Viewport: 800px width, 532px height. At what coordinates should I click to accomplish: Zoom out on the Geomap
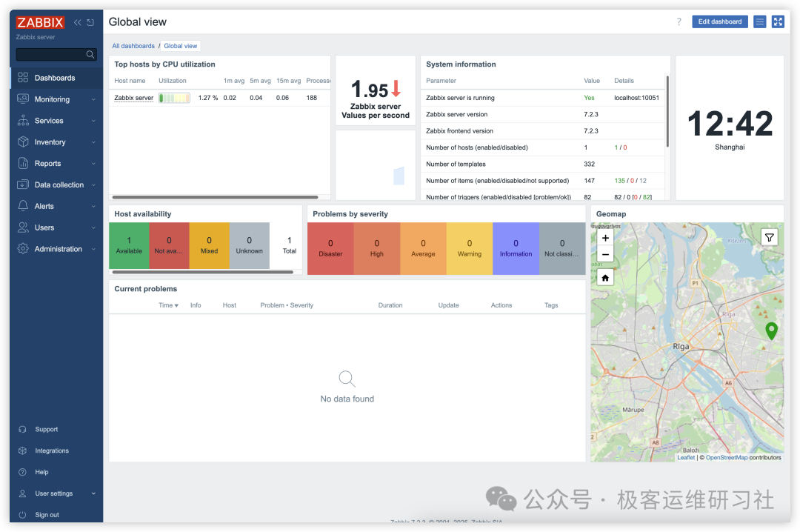pos(605,254)
